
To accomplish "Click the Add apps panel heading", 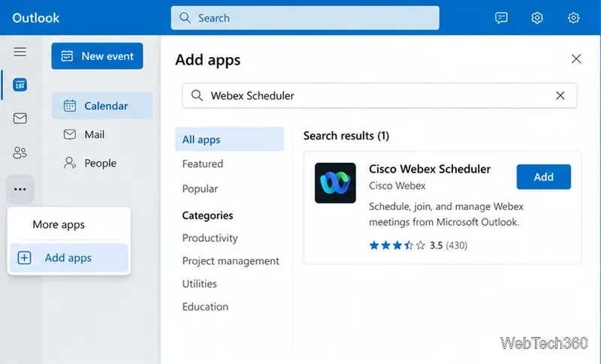I will tap(208, 60).
